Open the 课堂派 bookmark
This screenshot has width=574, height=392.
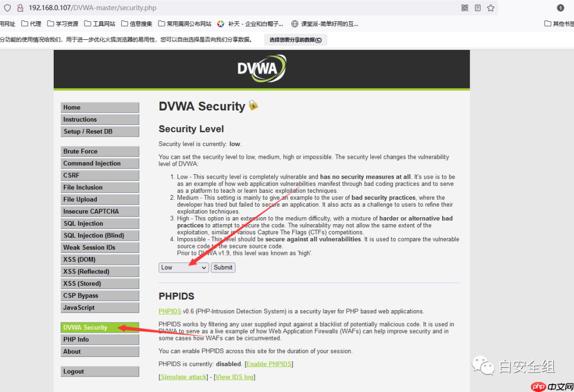click(325, 24)
